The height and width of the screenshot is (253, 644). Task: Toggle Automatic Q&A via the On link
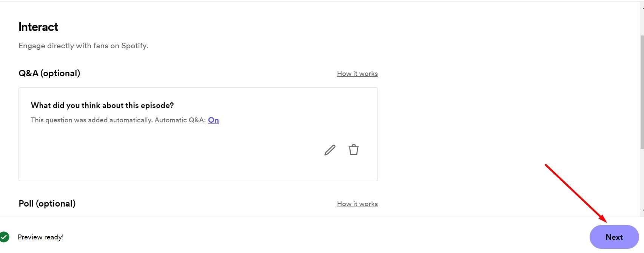213,120
